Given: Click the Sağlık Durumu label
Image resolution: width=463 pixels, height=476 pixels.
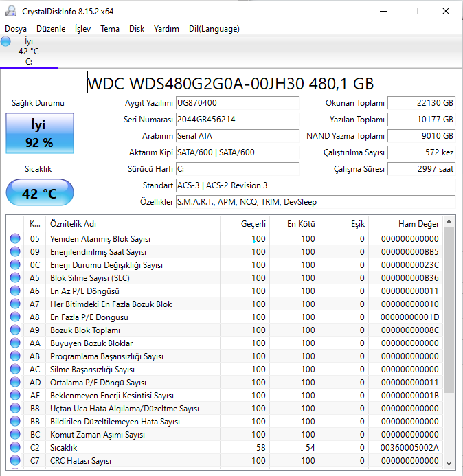Looking at the screenshot, I should click(x=38, y=103).
